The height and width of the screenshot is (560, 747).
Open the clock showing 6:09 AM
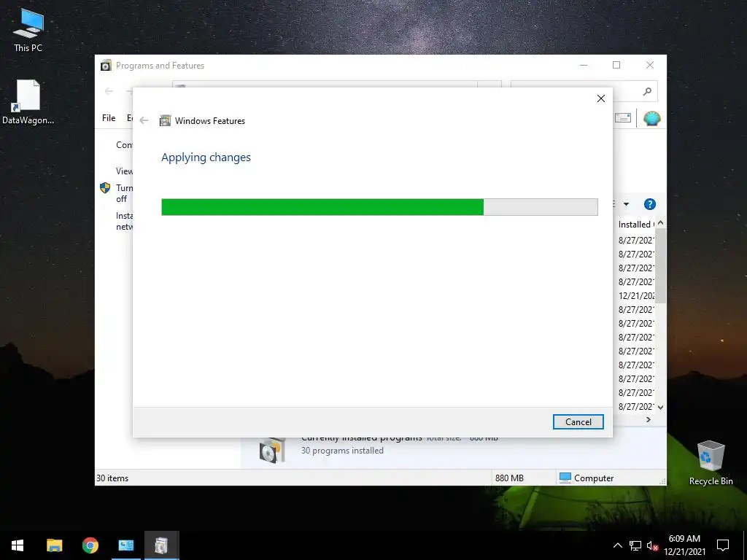coord(684,545)
